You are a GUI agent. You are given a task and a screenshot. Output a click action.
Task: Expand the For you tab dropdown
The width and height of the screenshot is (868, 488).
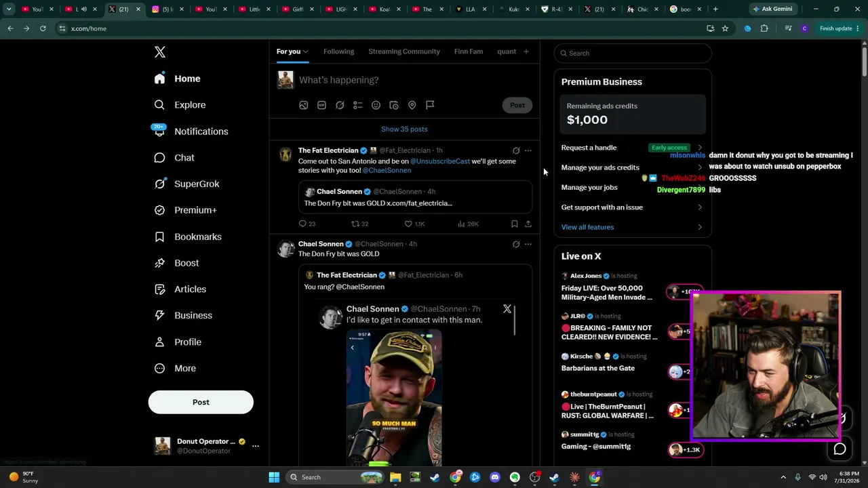tap(306, 52)
